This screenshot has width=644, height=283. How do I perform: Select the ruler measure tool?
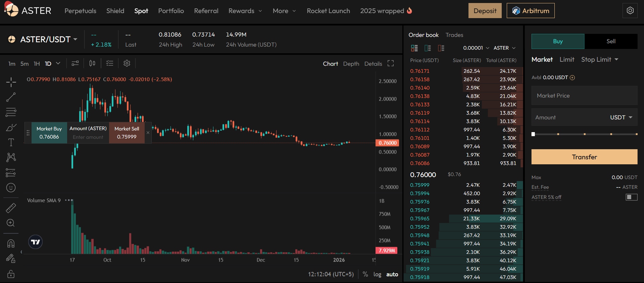11,208
